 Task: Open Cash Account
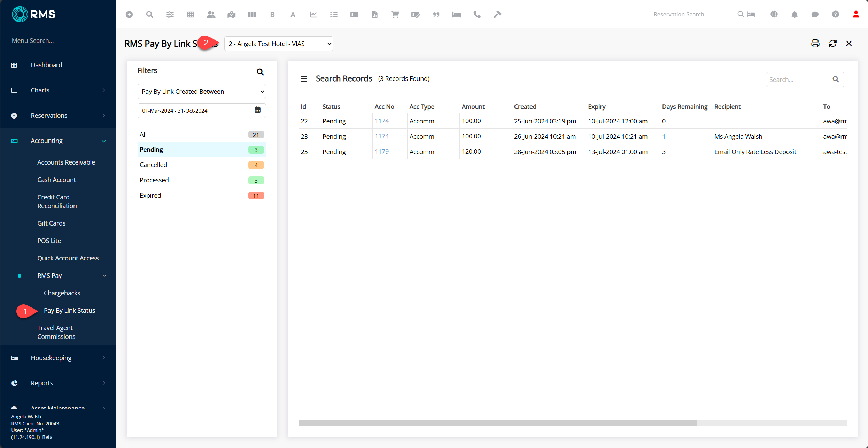click(x=56, y=180)
